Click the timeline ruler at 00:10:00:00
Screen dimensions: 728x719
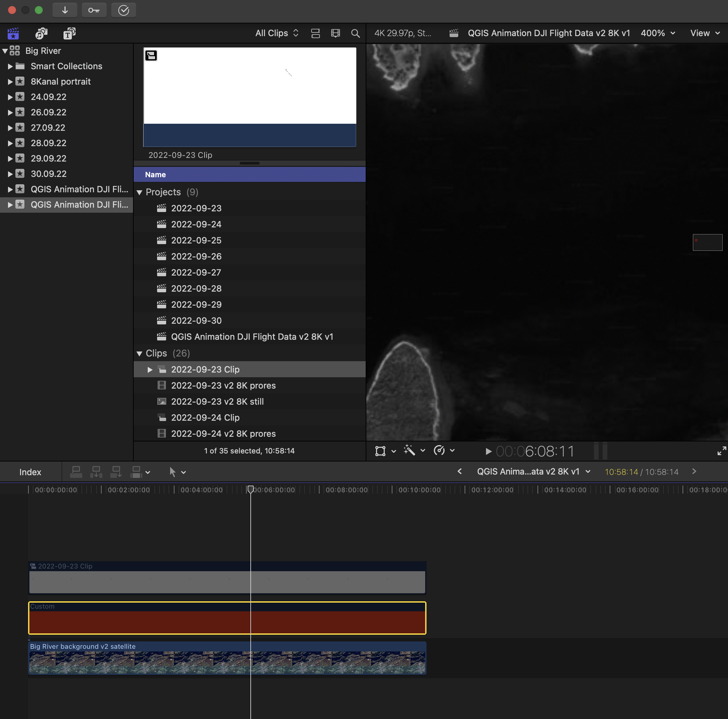tap(419, 490)
